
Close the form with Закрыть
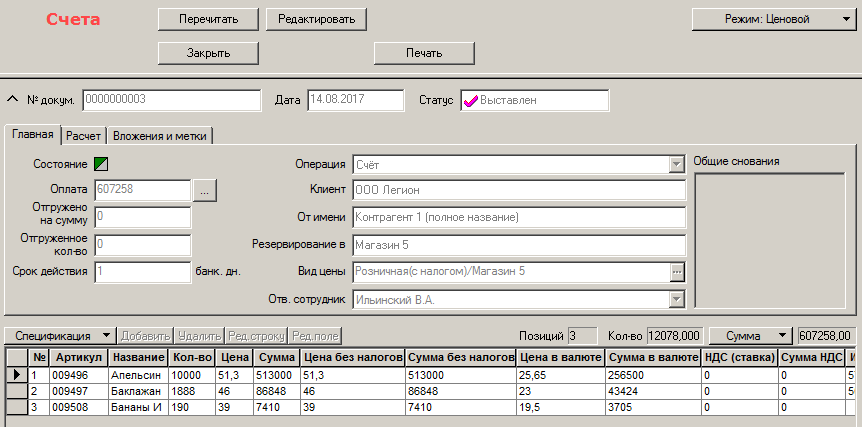point(208,53)
